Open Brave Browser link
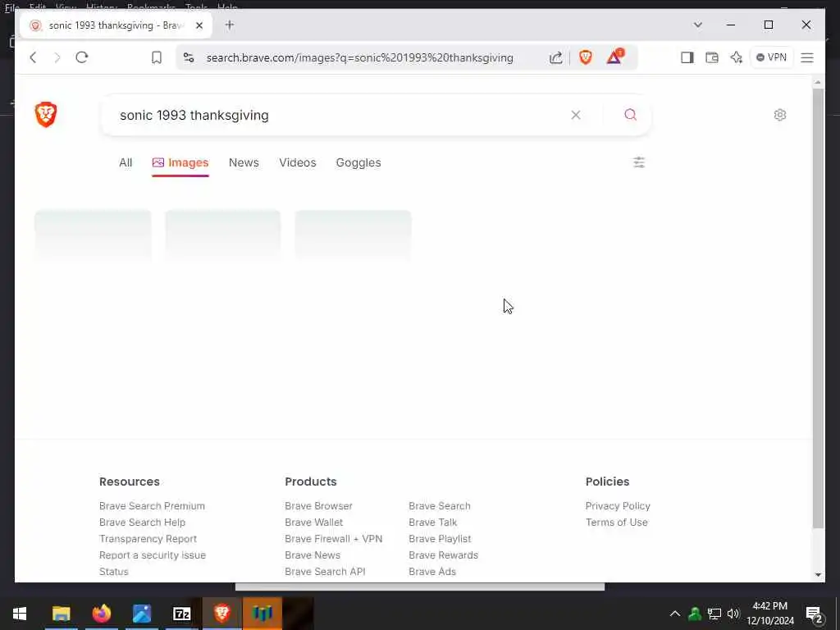The image size is (840, 630). click(319, 505)
